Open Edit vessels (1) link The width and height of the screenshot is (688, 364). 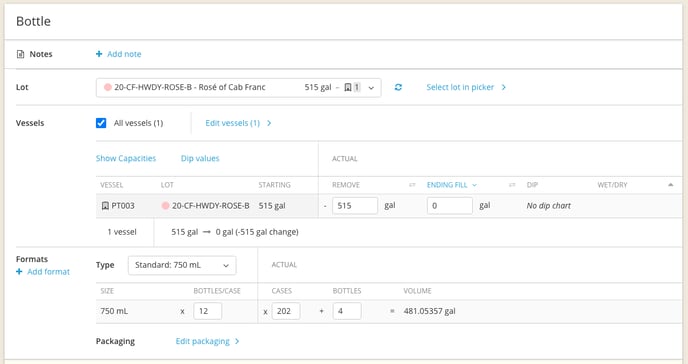pos(238,123)
